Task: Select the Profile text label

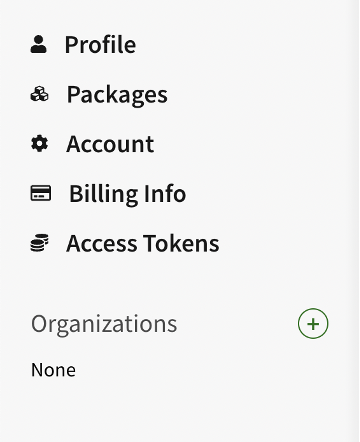Action: point(100,44)
